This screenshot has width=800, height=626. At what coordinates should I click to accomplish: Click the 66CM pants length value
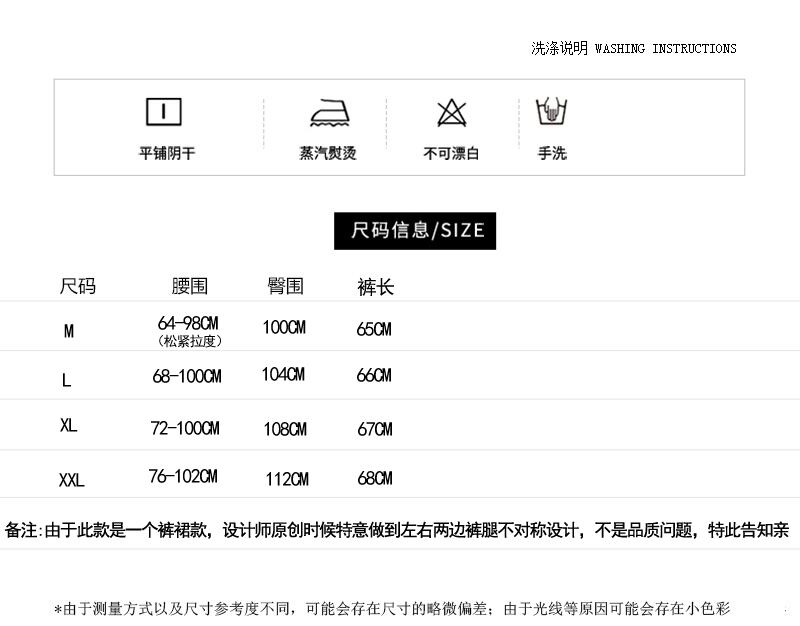374,375
